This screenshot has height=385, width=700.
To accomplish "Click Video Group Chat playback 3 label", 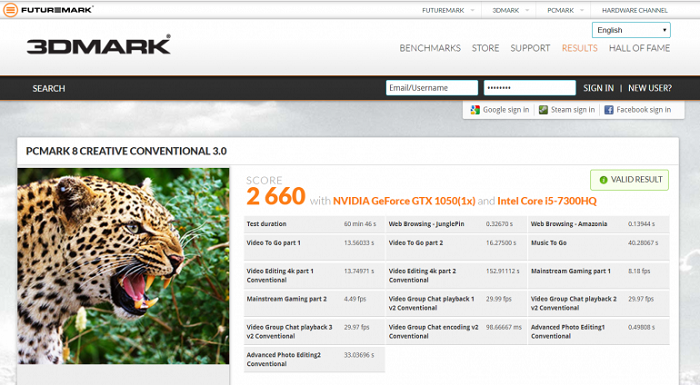I will click(289, 331).
